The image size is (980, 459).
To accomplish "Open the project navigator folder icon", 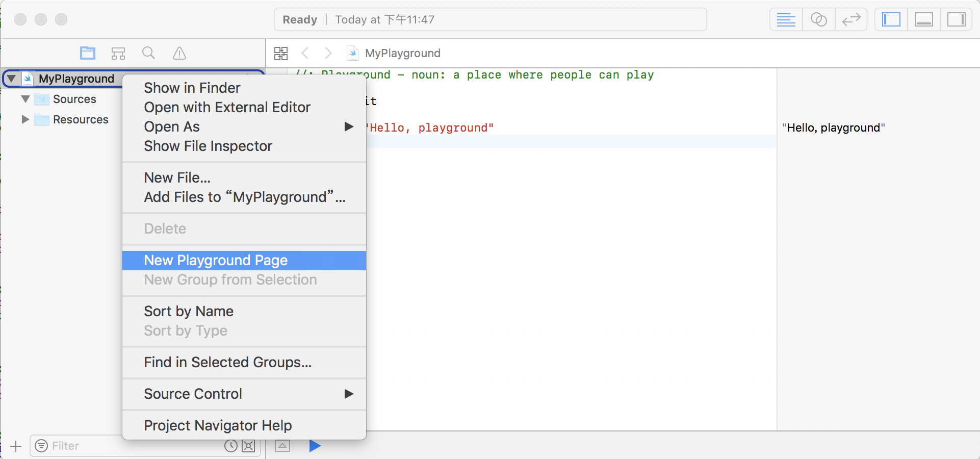I will pyautogui.click(x=88, y=53).
